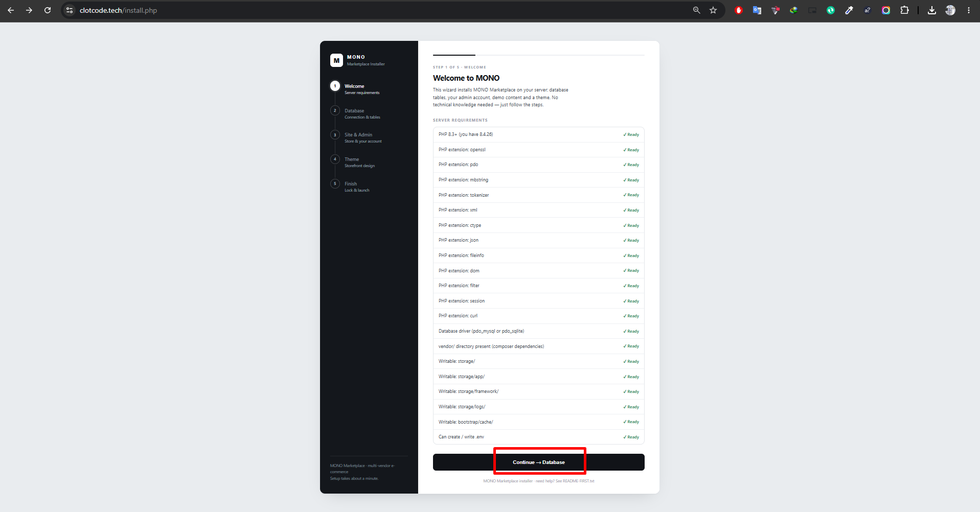Click the PHP extension: mbstring row
The height and width of the screenshot is (512, 980).
(539, 180)
